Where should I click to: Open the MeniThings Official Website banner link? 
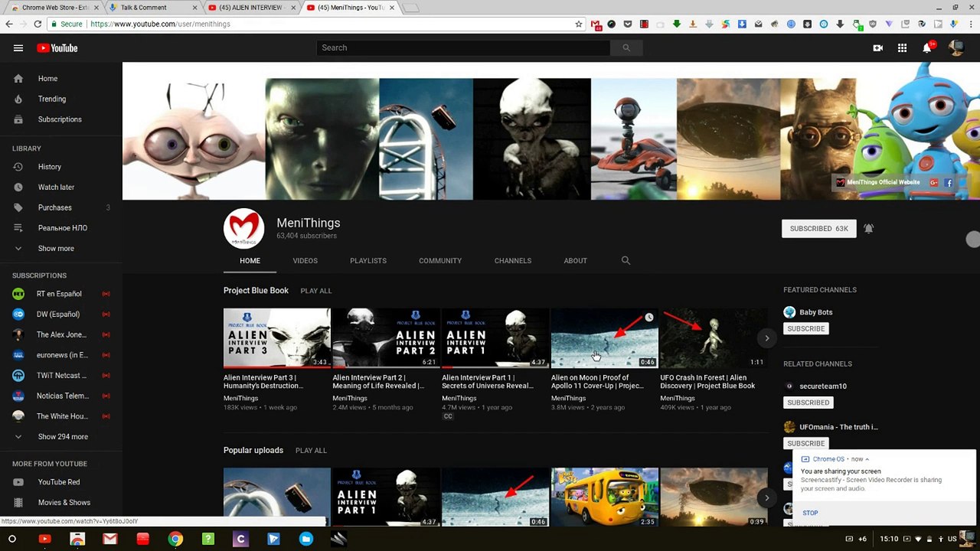click(x=877, y=183)
